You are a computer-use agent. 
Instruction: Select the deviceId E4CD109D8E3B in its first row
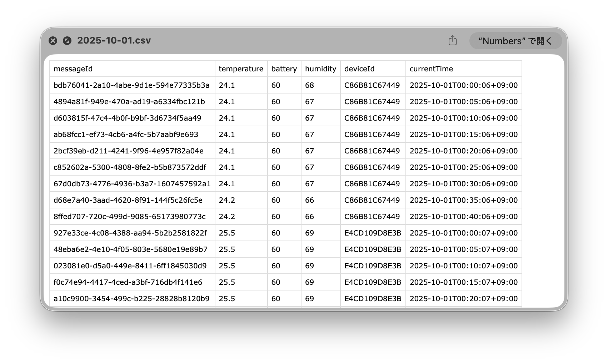(x=373, y=233)
